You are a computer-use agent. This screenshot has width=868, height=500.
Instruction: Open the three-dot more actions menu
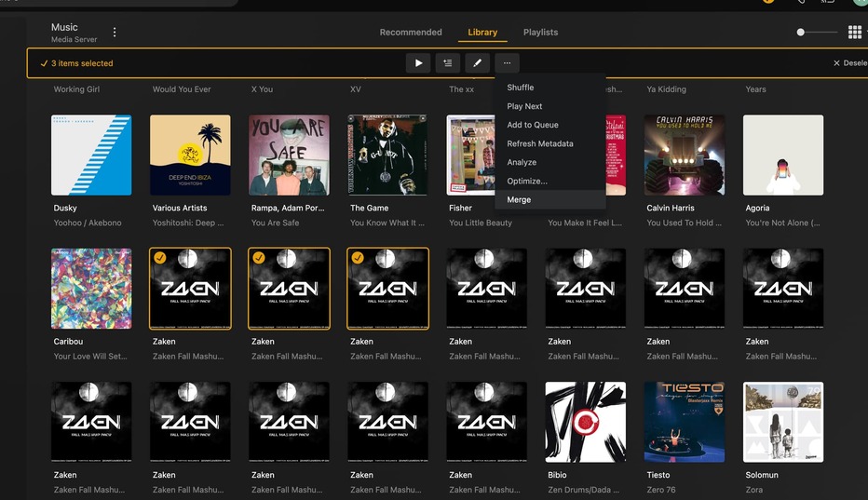507,63
